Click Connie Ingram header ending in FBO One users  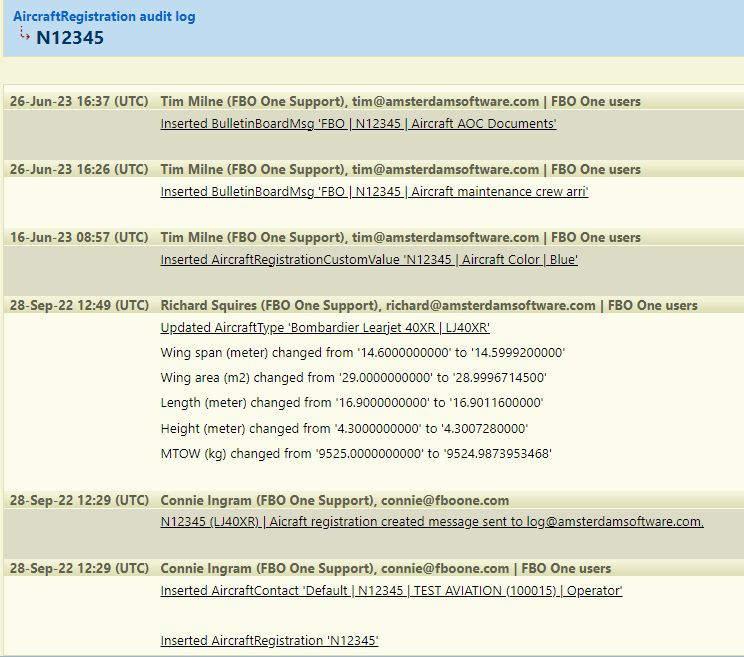386,568
